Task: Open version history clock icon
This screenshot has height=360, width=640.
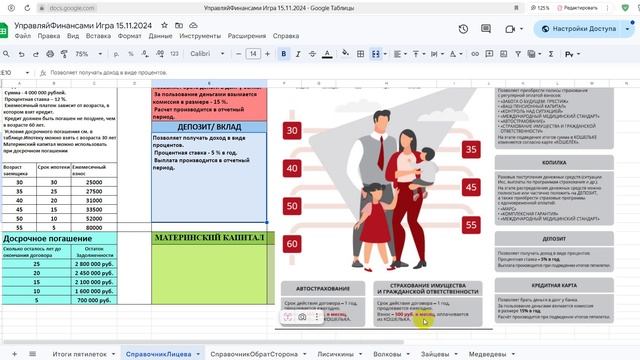Action: tap(463, 29)
